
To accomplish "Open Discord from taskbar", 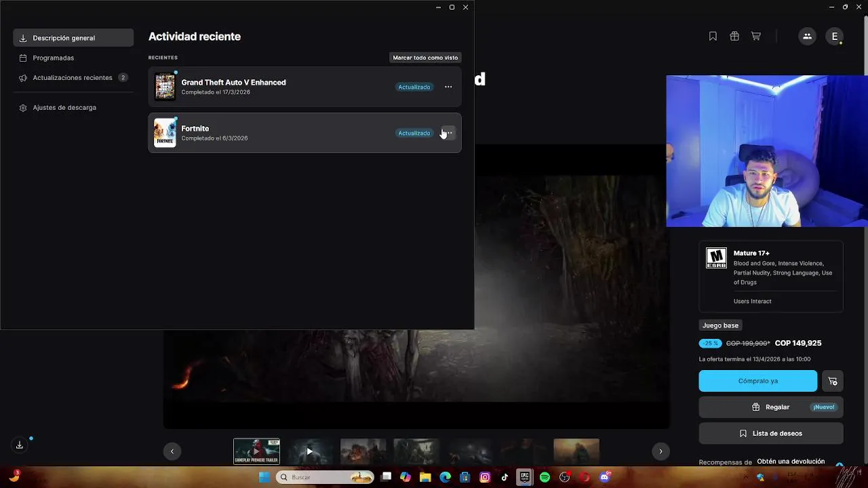I will coord(604,477).
